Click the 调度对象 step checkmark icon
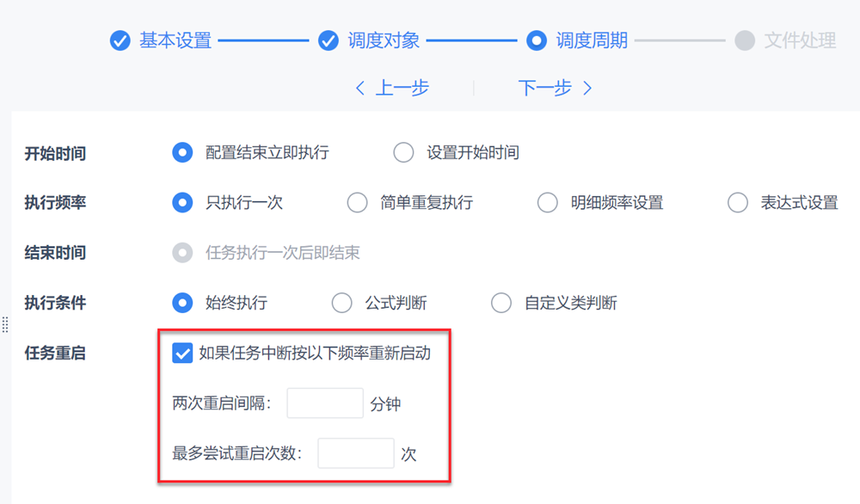The height and width of the screenshot is (504, 860). [x=328, y=40]
